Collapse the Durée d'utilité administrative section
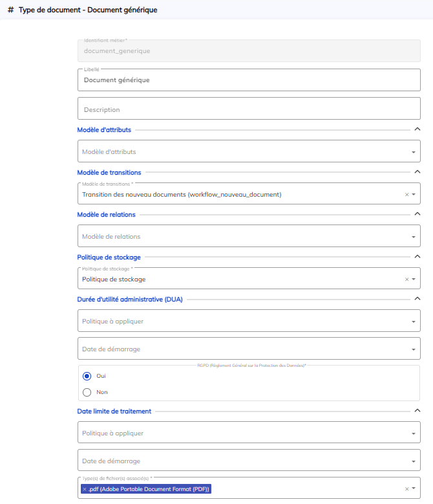Image resolution: width=433 pixels, height=504 pixels. (417, 299)
